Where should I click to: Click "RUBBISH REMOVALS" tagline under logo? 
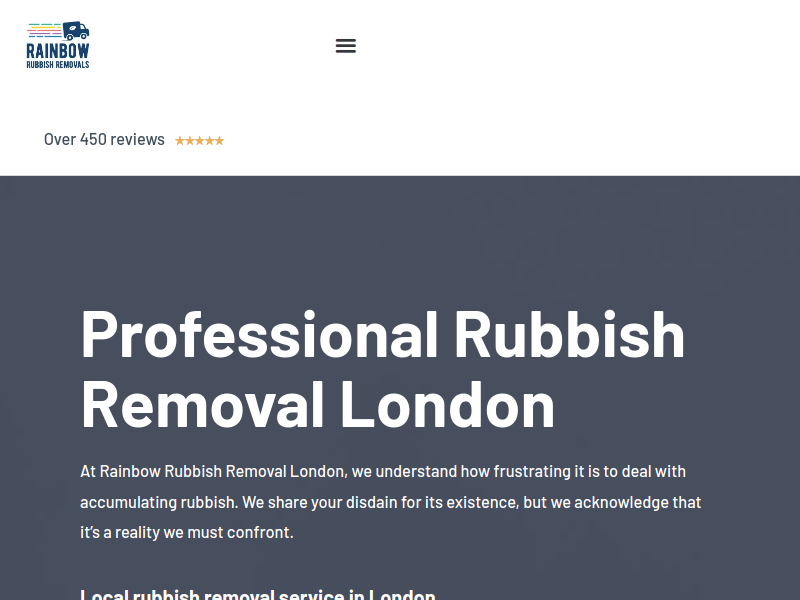[x=58, y=65]
